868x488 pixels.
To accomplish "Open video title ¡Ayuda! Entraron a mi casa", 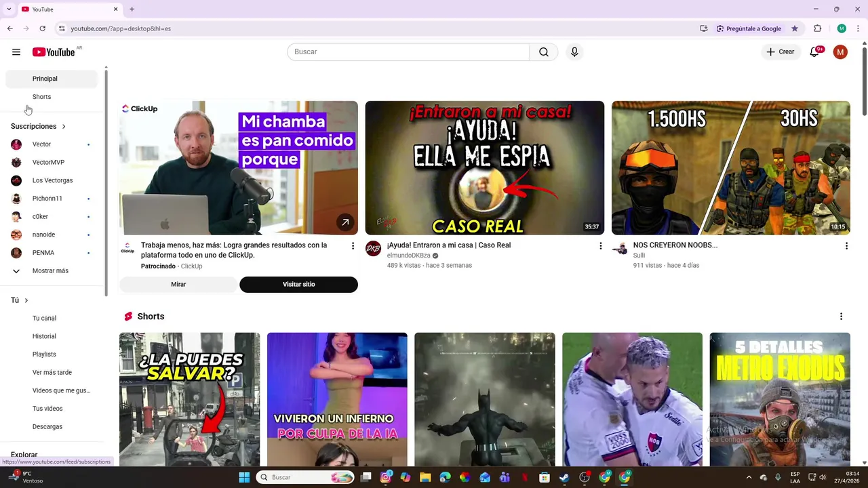I will (x=448, y=245).
